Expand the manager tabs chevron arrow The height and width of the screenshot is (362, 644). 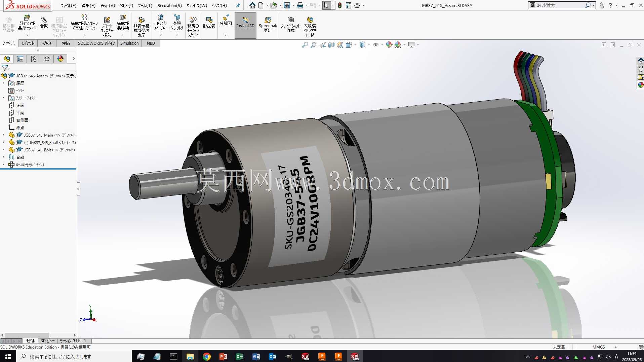pyautogui.click(x=73, y=59)
